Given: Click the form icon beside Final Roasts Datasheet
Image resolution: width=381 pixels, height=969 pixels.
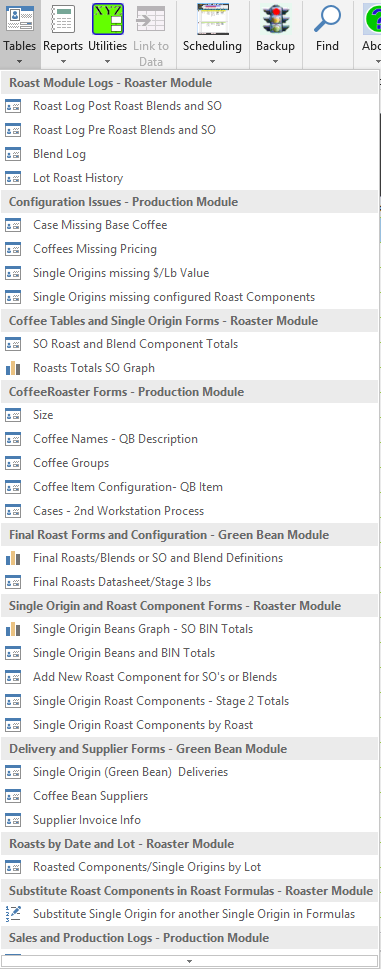Looking at the screenshot, I should click(13, 582).
